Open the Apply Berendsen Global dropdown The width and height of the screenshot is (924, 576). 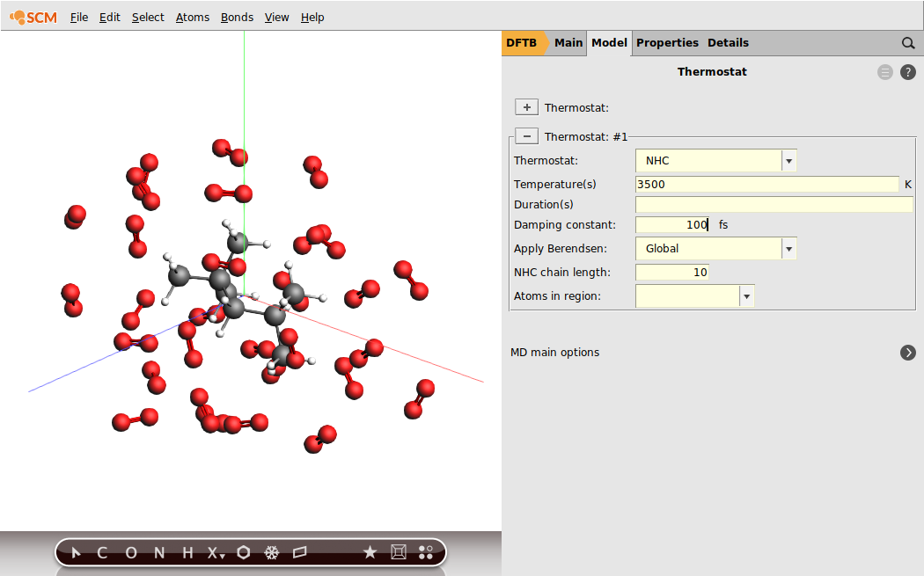(x=716, y=249)
